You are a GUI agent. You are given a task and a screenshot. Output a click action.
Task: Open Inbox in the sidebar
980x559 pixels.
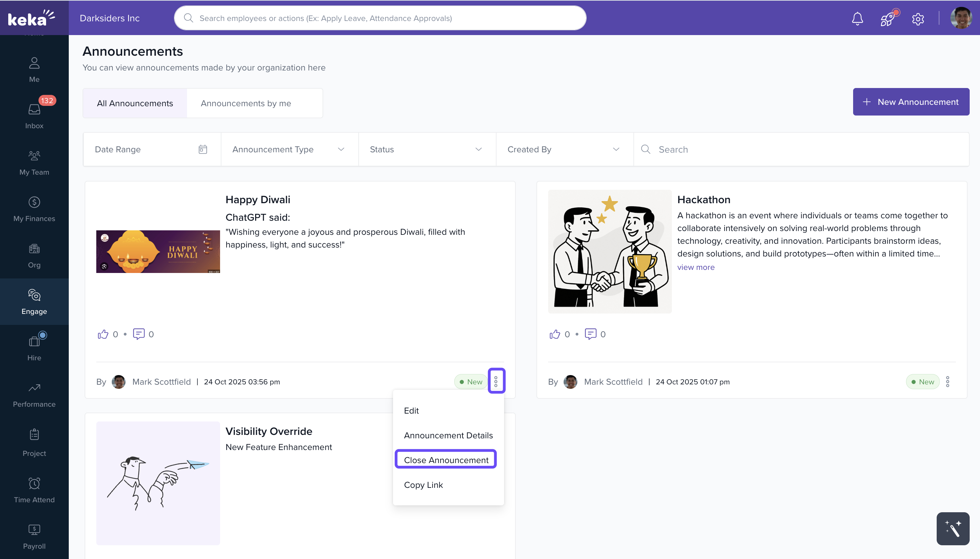pos(34,115)
